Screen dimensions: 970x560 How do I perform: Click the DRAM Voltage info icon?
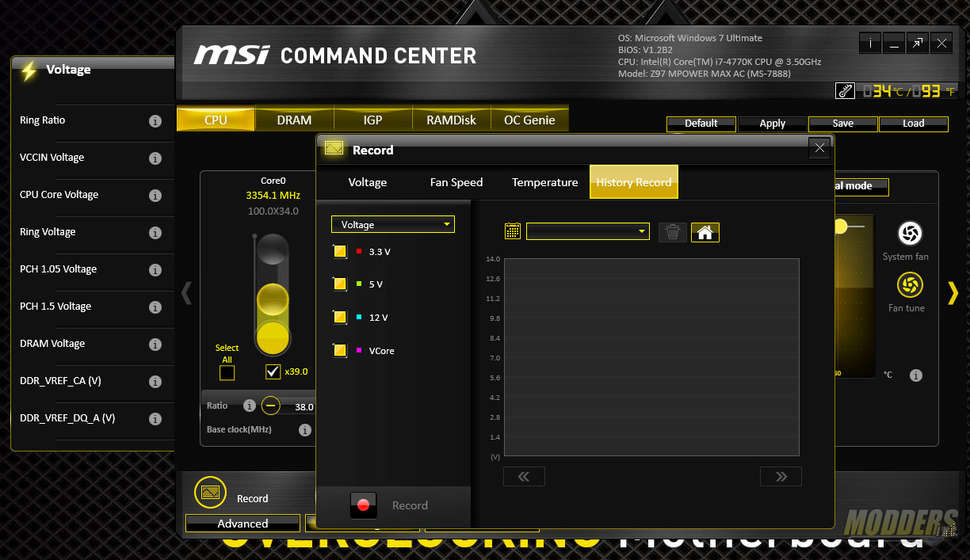155,345
